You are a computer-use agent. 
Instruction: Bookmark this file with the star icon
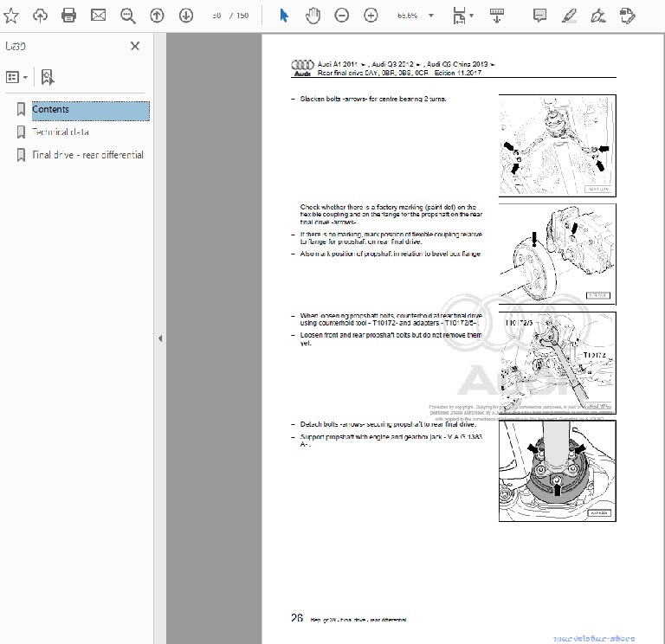click(11, 15)
